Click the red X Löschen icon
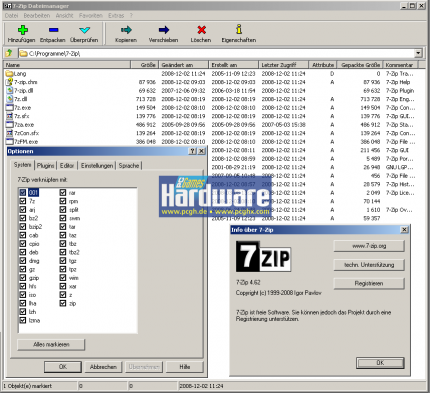 pos(201,30)
